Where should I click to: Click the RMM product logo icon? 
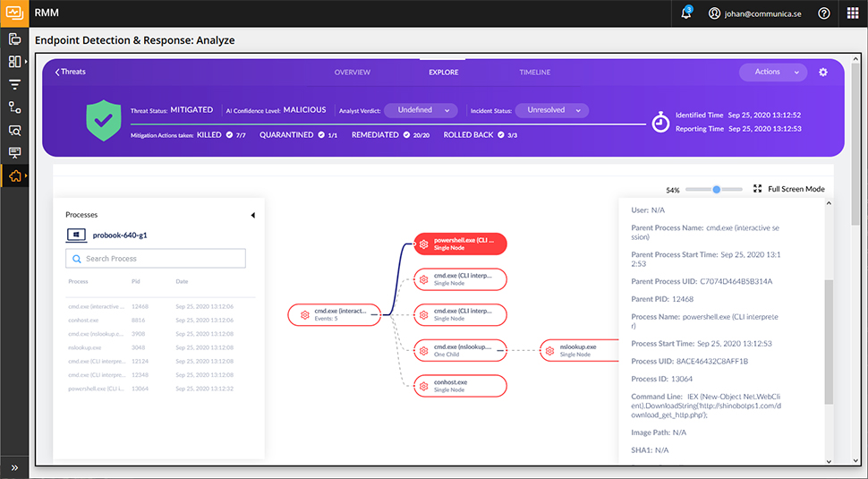click(x=14, y=13)
